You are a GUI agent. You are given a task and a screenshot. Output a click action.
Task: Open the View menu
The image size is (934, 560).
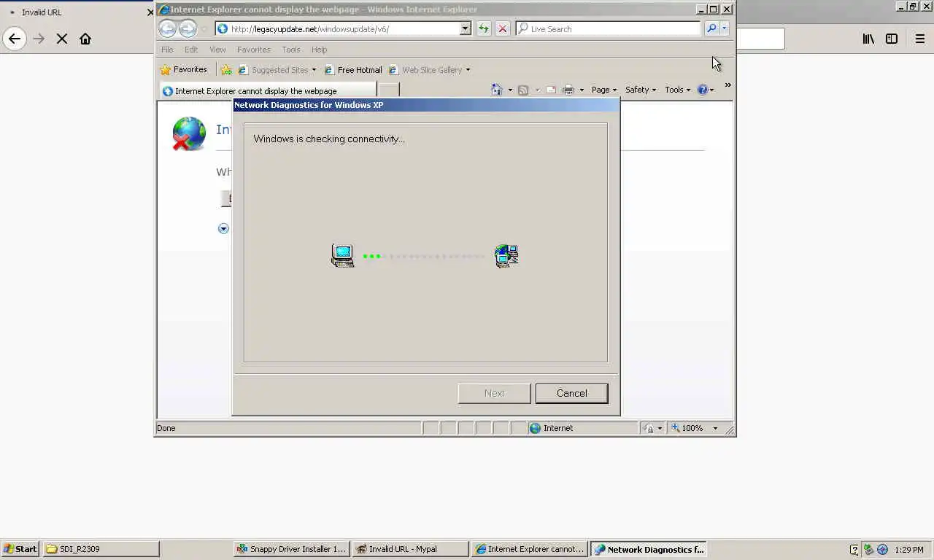point(217,50)
